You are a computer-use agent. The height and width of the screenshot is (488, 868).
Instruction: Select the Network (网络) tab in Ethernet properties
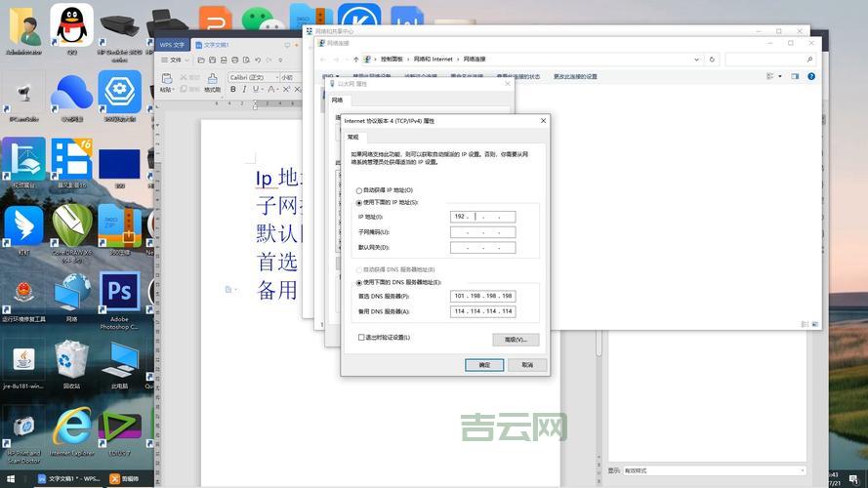(337, 101)
